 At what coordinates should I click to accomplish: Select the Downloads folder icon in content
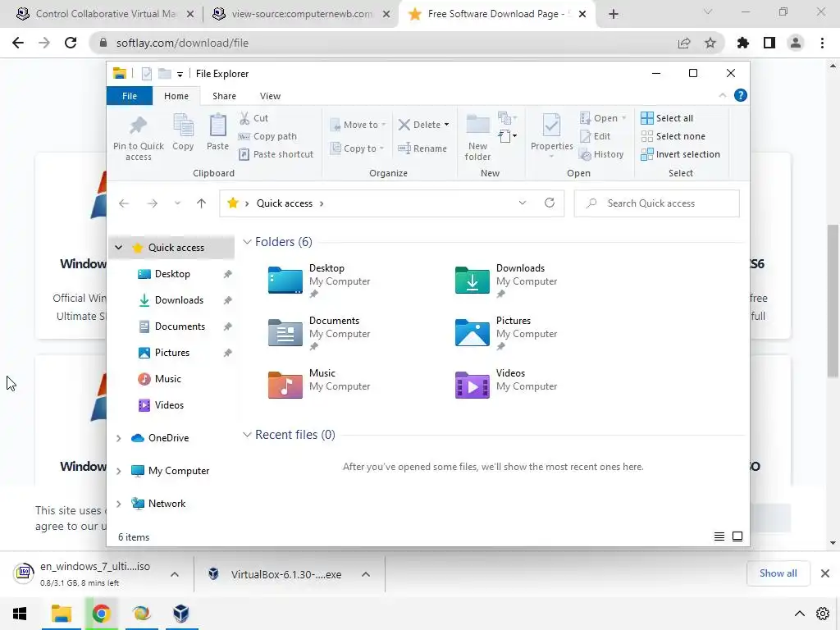(x=472, y=280)
